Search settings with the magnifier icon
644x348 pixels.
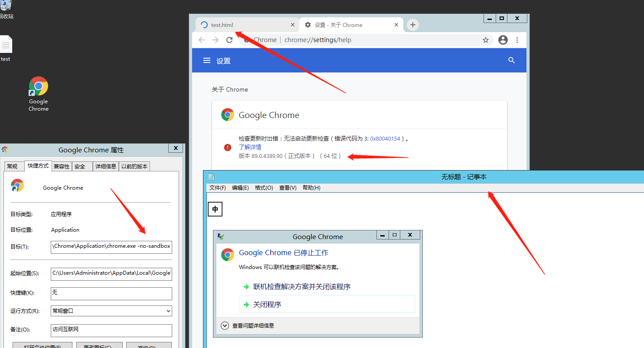click(512, 60)
